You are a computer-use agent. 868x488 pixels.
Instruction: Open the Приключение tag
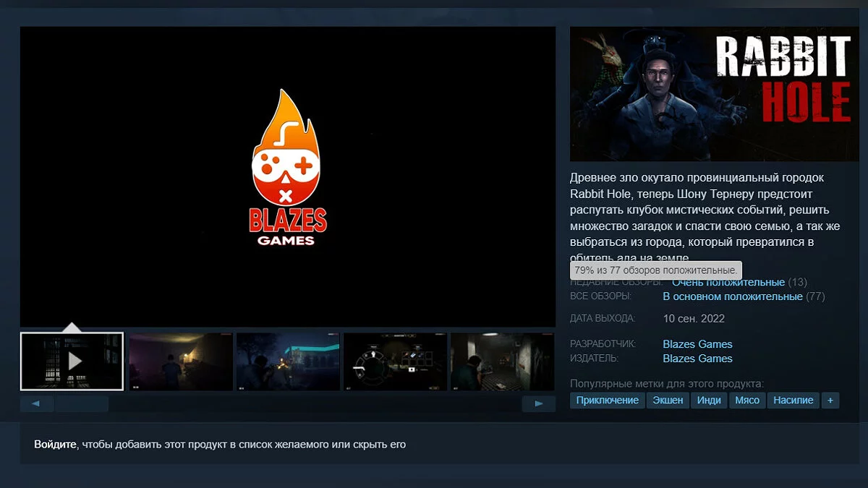point(607,400)
